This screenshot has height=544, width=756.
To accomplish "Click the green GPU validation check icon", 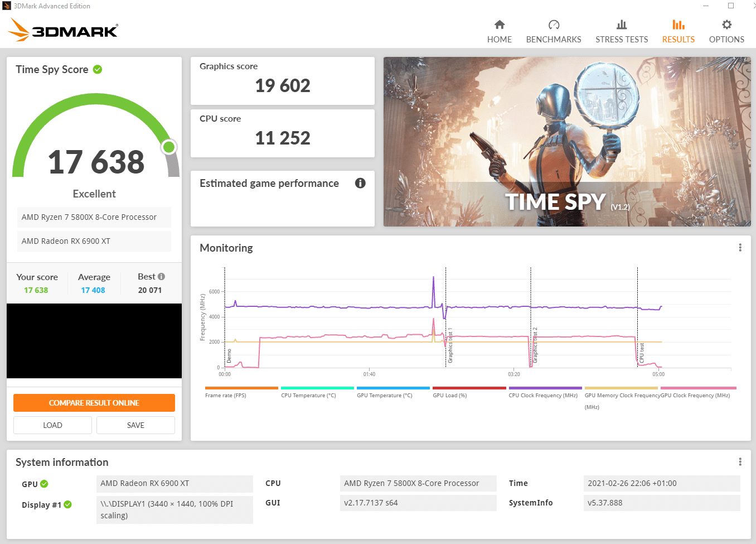I will click(x=44, y=484).
